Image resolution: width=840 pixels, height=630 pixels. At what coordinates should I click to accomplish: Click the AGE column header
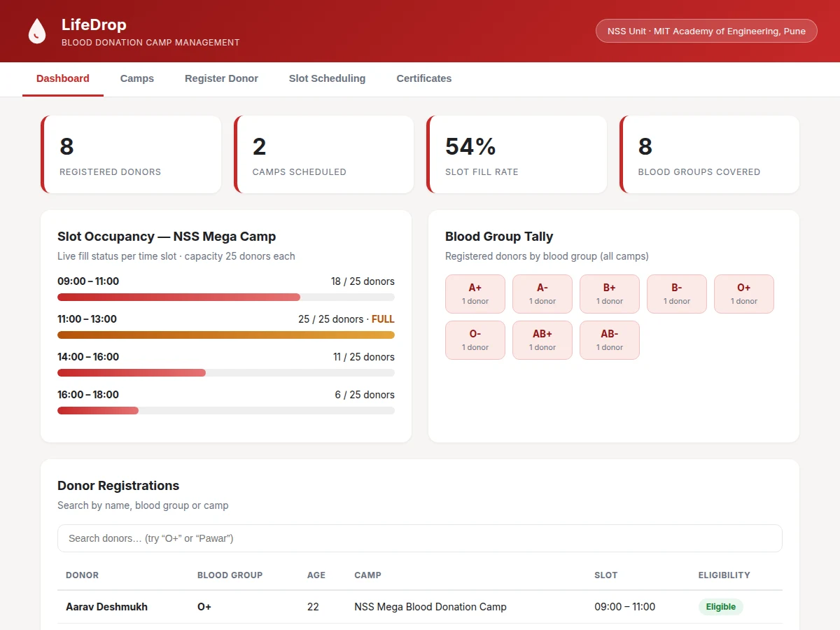point(316,575)
